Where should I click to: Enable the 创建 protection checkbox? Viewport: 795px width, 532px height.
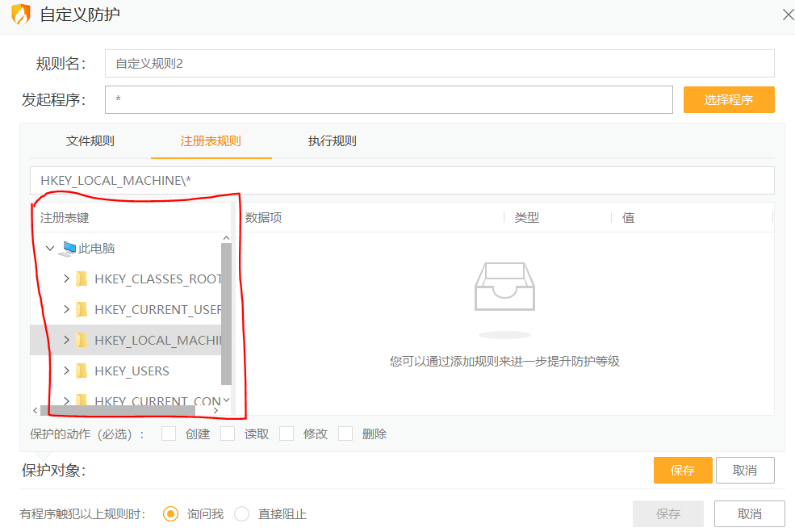[x=169, y=434]
